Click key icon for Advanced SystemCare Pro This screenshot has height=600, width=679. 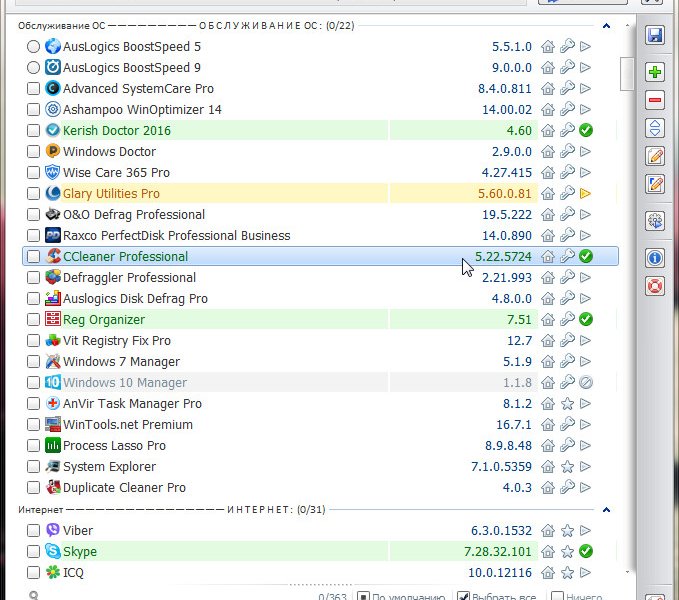567,88
